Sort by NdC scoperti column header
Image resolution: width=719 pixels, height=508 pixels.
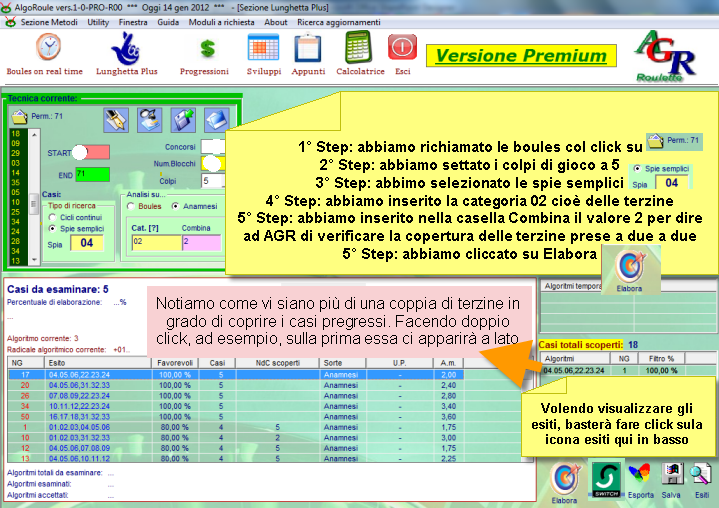pos(277,363)
